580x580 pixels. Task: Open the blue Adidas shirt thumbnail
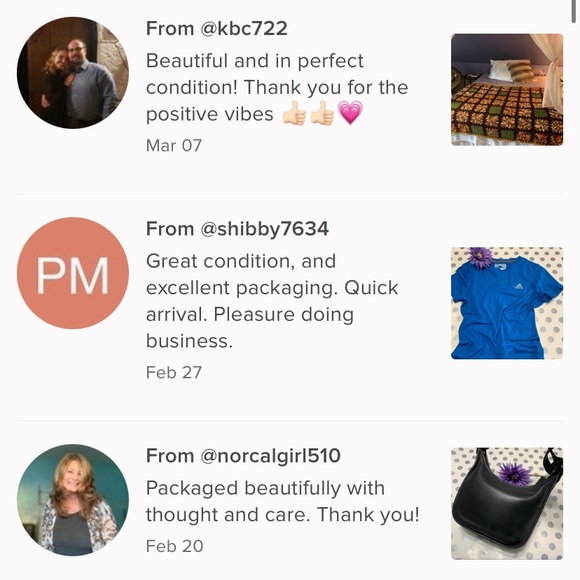pyautogui.click(x=507, y=303)
